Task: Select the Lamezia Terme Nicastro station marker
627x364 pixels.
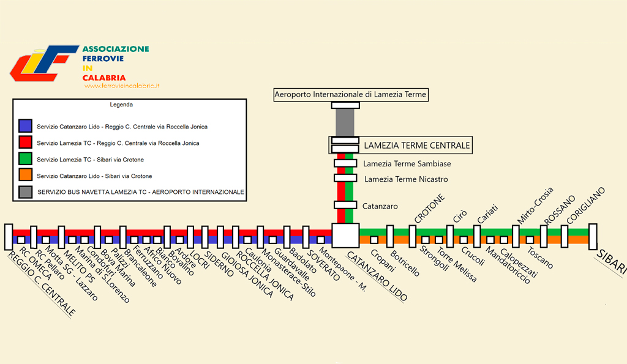Action: [x=345, y=178]
